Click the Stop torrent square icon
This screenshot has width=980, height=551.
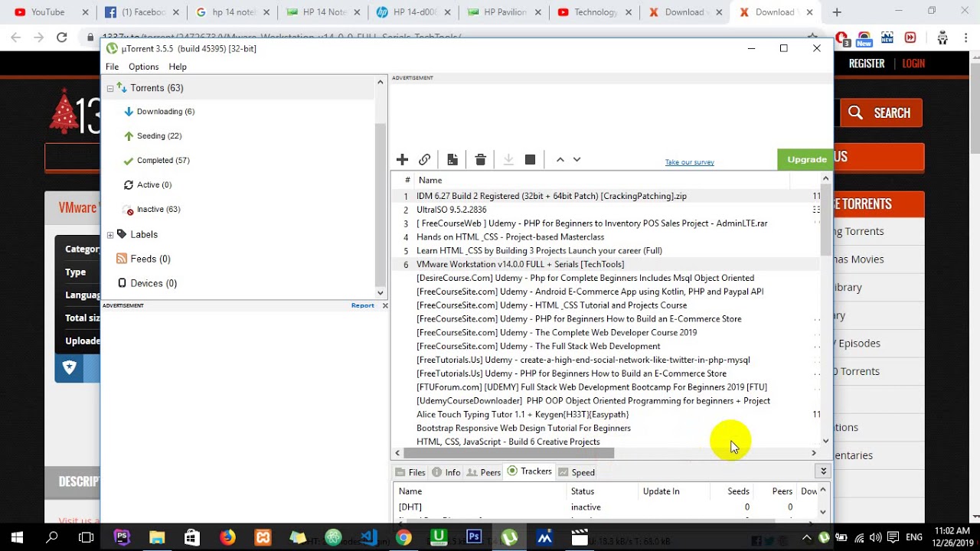(x=530, y=159)
